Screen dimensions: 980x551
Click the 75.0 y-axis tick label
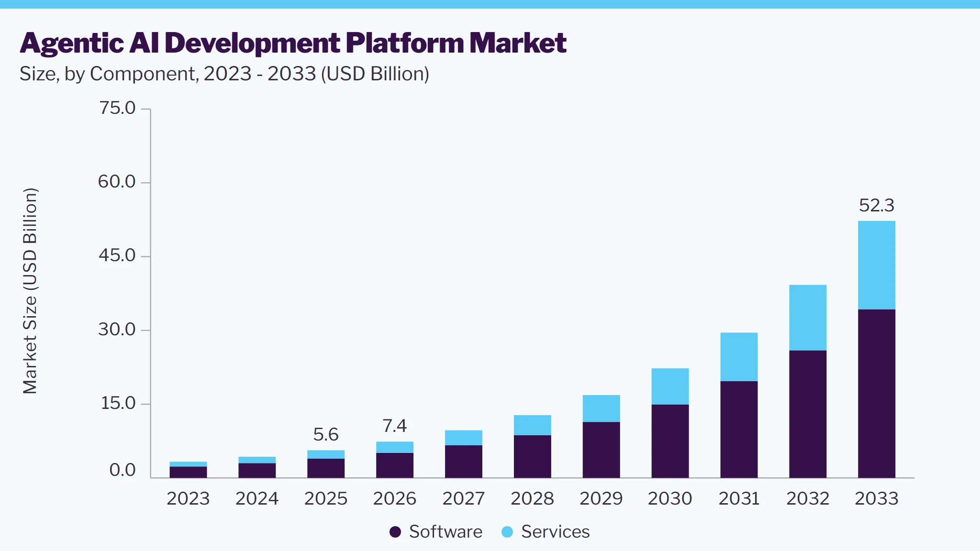tap(117, 108)
